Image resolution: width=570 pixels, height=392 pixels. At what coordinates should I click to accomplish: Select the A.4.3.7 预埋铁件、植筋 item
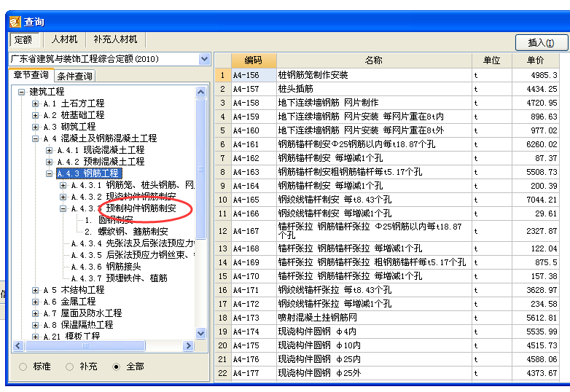(119, 278)
